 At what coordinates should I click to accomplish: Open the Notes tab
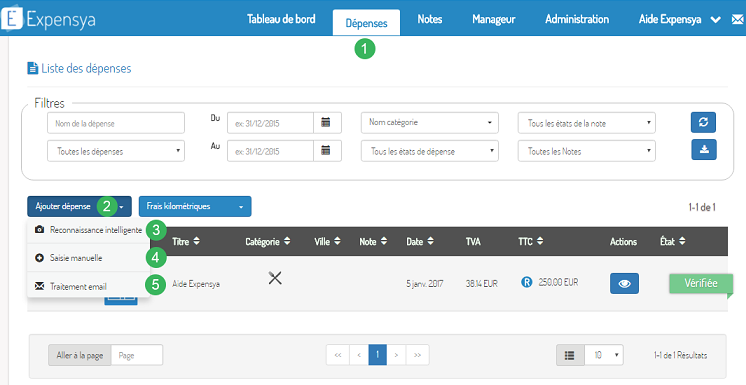(x=430, y=20)
